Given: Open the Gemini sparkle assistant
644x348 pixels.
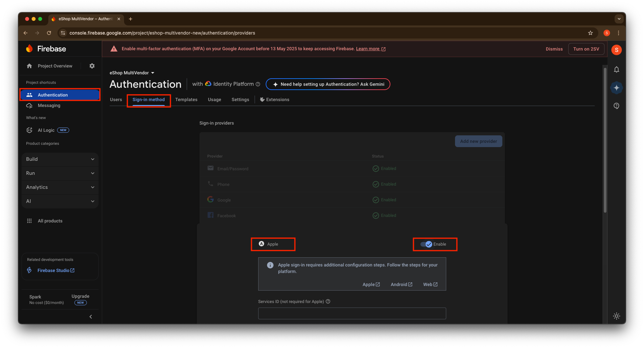Looking at the screenshot, I should click(x=616, y=88).
